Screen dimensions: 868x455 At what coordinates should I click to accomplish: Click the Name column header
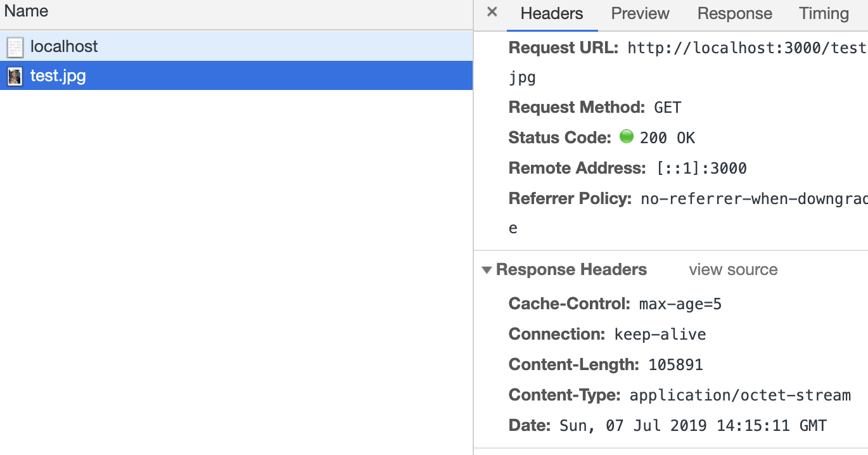tap(26, 11)
